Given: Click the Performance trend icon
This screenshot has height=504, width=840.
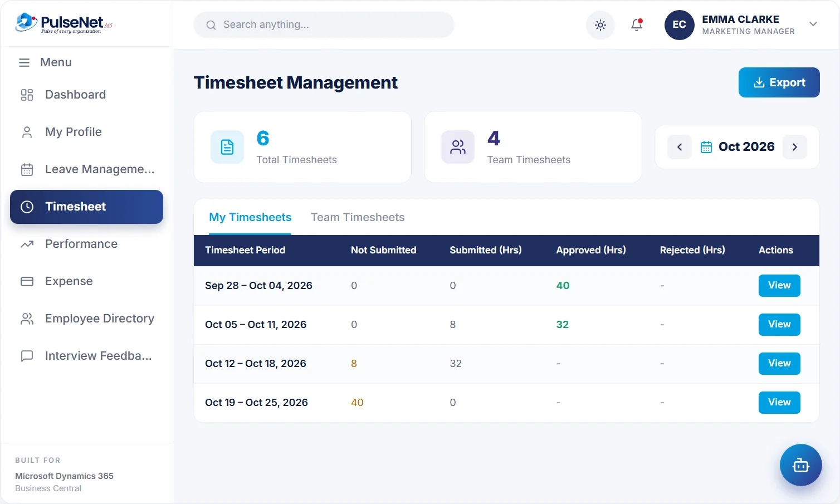Looking at the screenshot, I should (x=27, y=244).
